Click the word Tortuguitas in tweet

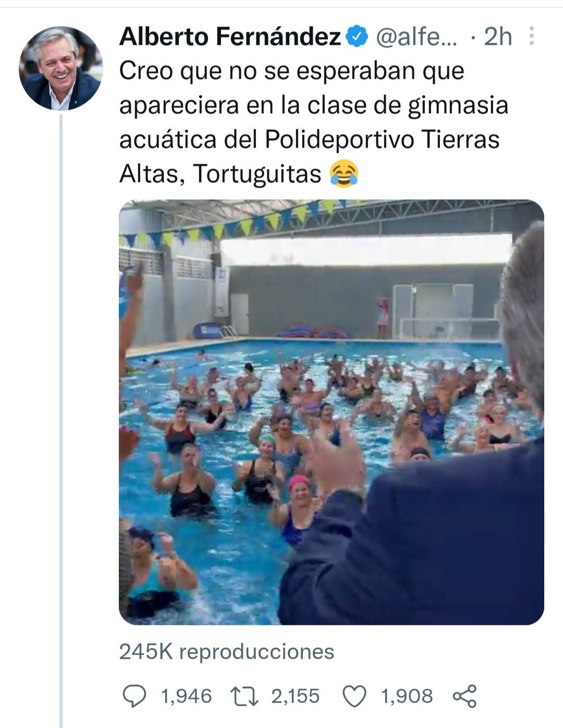coord(258,174)
